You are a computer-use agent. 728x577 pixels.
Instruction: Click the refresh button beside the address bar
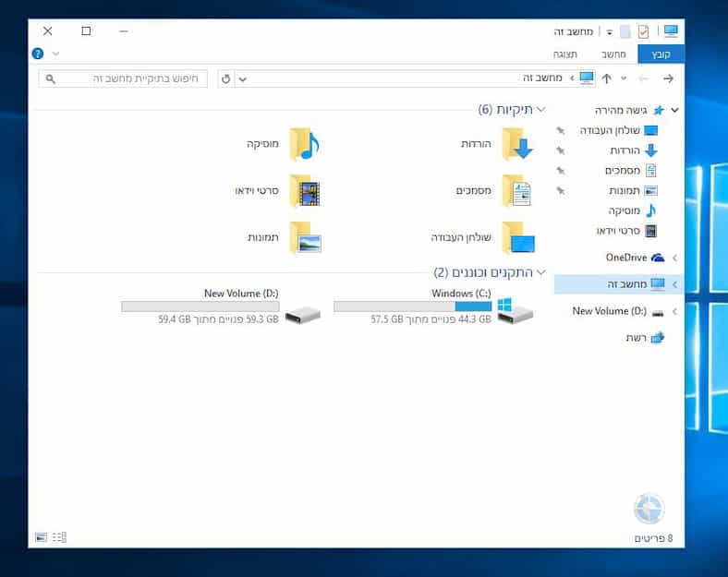click(226, 78)
